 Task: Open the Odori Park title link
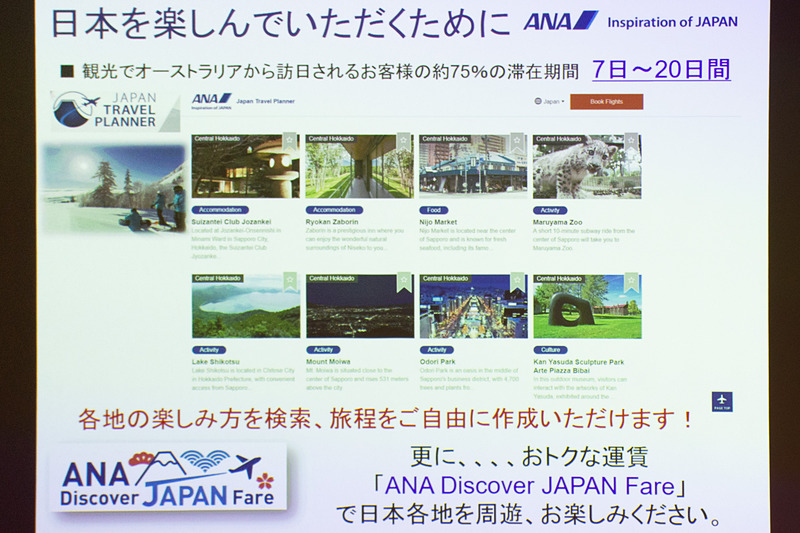click(x=438, y=362)
